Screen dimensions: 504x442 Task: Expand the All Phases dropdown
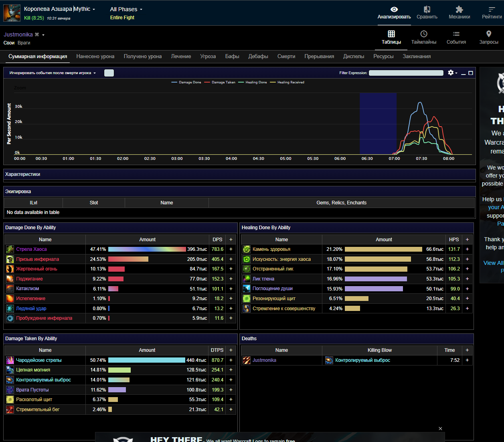pyautogui.click(x=126, y=9)
